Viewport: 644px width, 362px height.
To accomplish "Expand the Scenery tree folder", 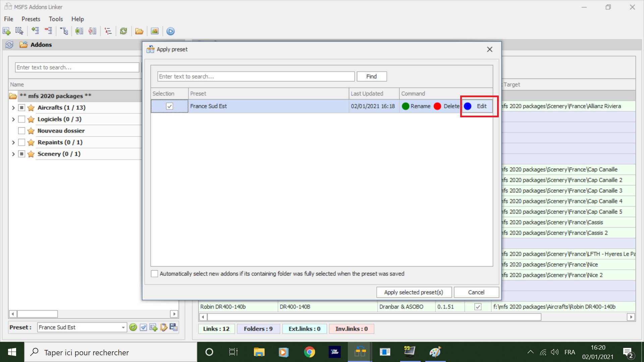I will click(x=13, y=154).
